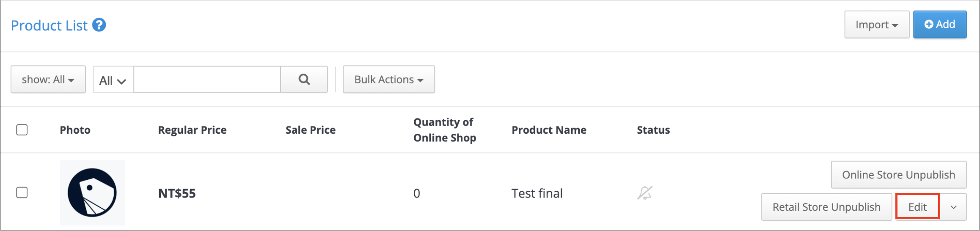Open the All search field selector
The width and height of the screenshot is (980, 231).
[x=113, y=80]
